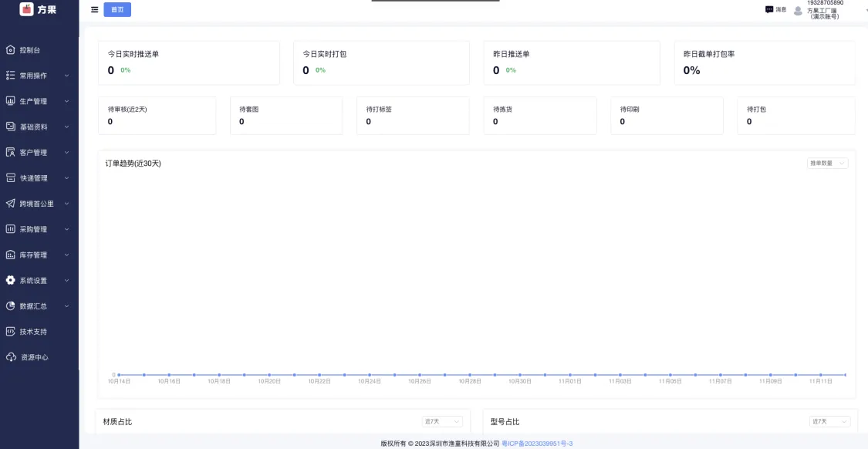Open the 推单数量 dropdown in order trend

click(827, 163)
